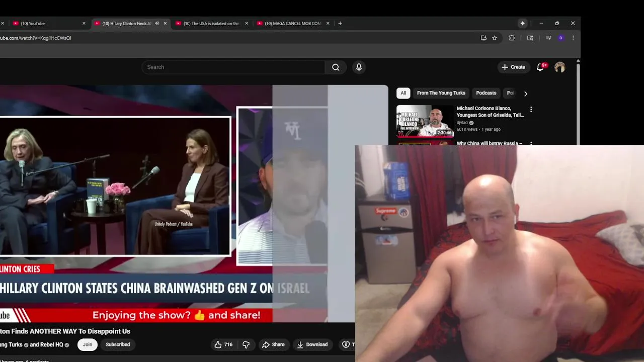Select From The Young Turks chip
The image size is (644, 362).
[x=441, y=93]
